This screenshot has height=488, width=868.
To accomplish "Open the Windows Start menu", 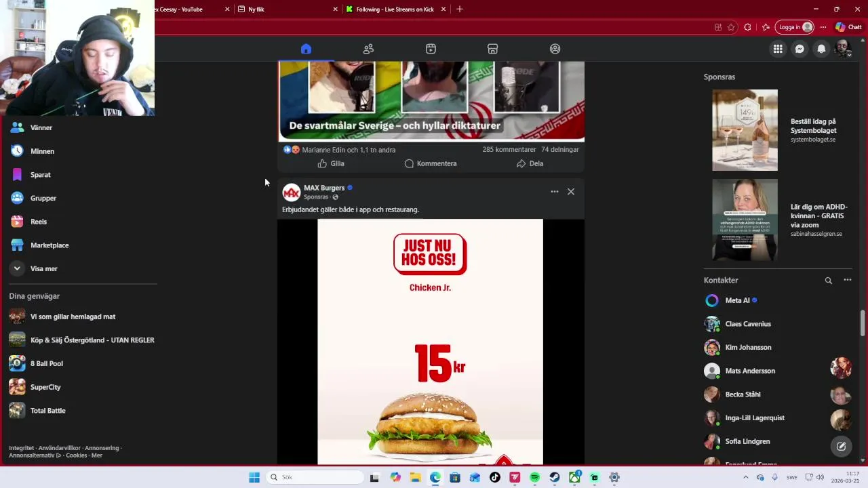I will click(x=254, y=478).
